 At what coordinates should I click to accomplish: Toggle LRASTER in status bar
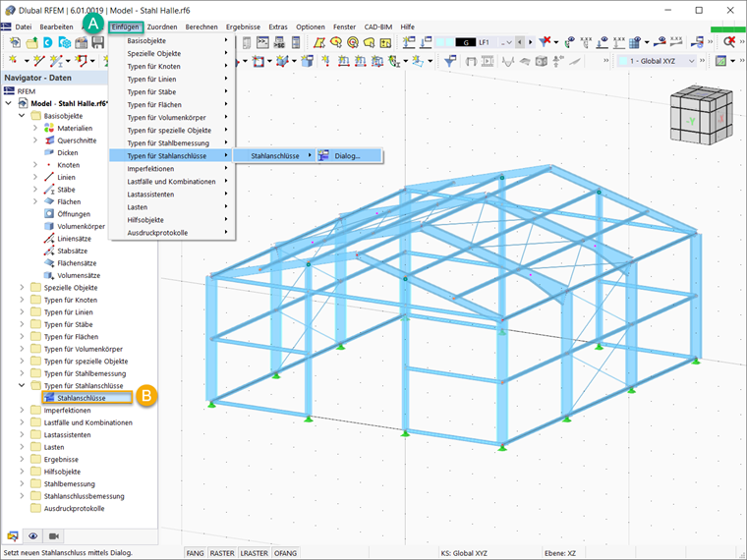[x=254, y=553]
